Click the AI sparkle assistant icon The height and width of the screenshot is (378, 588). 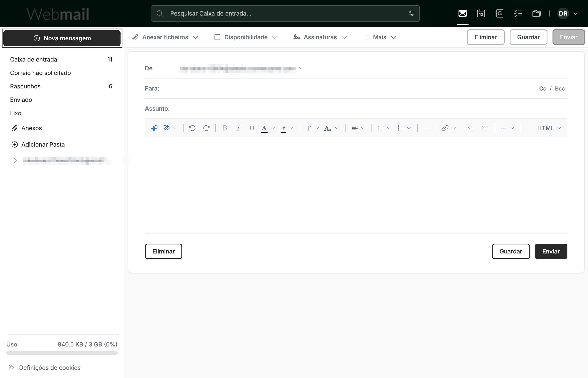[x=154, y=128]
